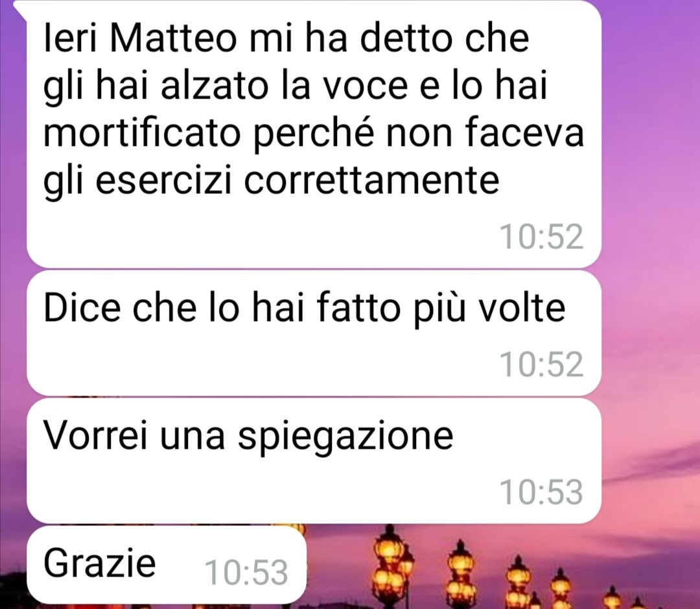This screenshot has width=700, height=609.
Task: Click the word "mortificato" in the first message
Action: (142, 133)
